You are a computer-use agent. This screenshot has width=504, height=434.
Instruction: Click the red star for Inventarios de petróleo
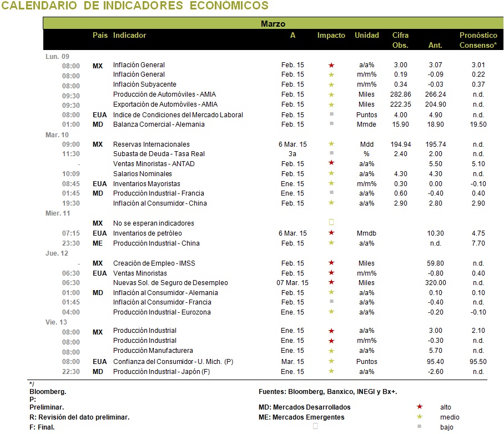(331, 232)
